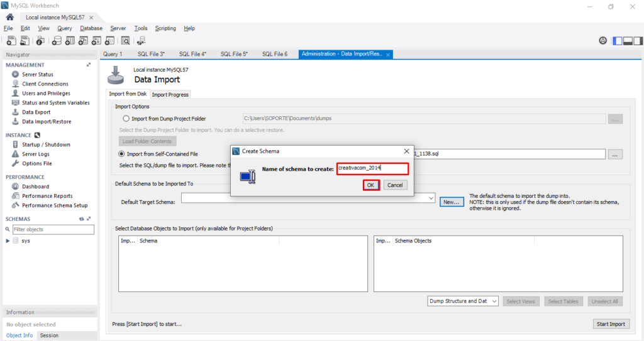
Task: Toggle the left sidebar panel icon
Action: pos(618,41)
